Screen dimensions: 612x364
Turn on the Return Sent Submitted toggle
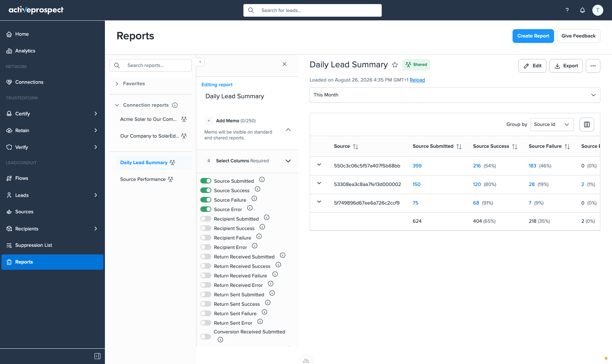point(206,294)
